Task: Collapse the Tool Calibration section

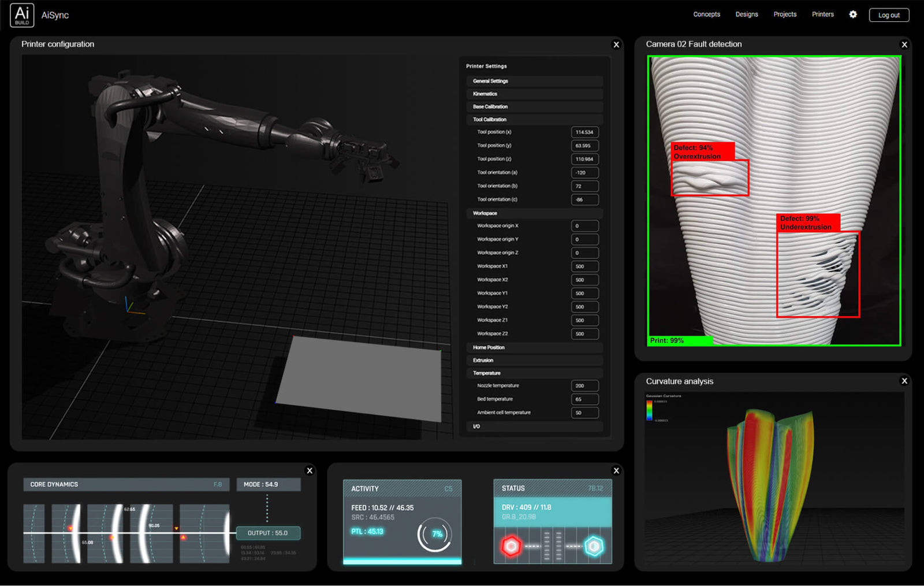Action: pyautogui.click(x=534, y=120)
